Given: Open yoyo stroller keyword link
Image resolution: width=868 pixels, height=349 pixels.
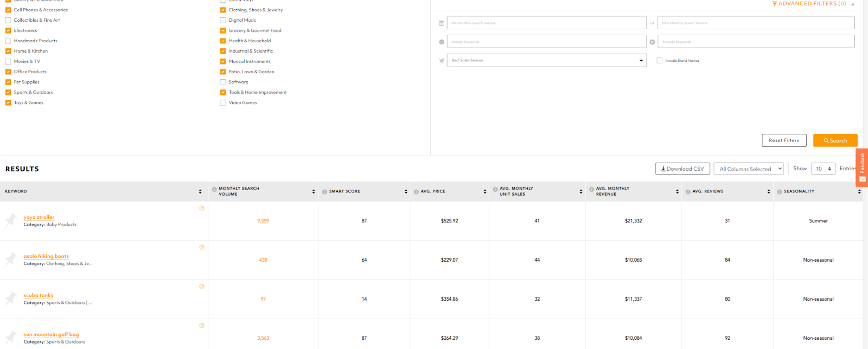Looking at the screenshot, I should pyautogui.click(x=39, y=217).
